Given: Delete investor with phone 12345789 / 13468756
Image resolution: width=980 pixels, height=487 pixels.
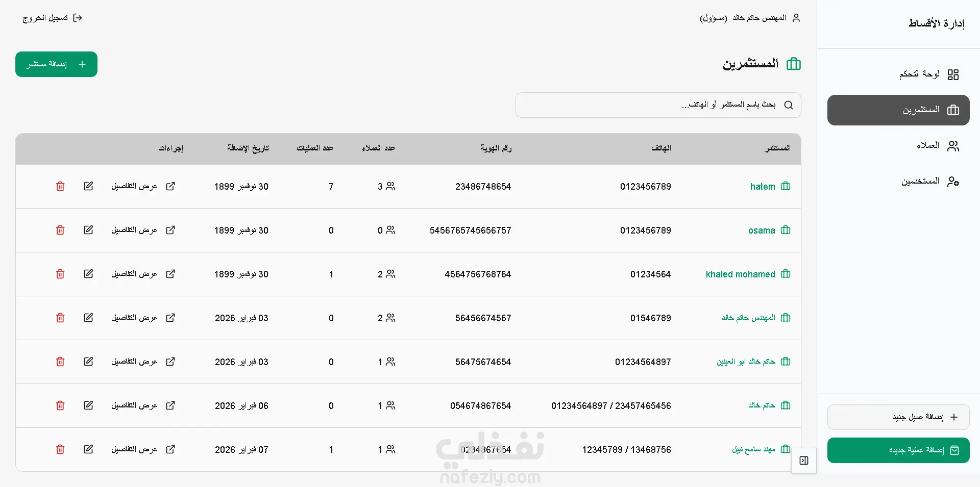Looking at the screenshot, I should [x=60, y=449].
